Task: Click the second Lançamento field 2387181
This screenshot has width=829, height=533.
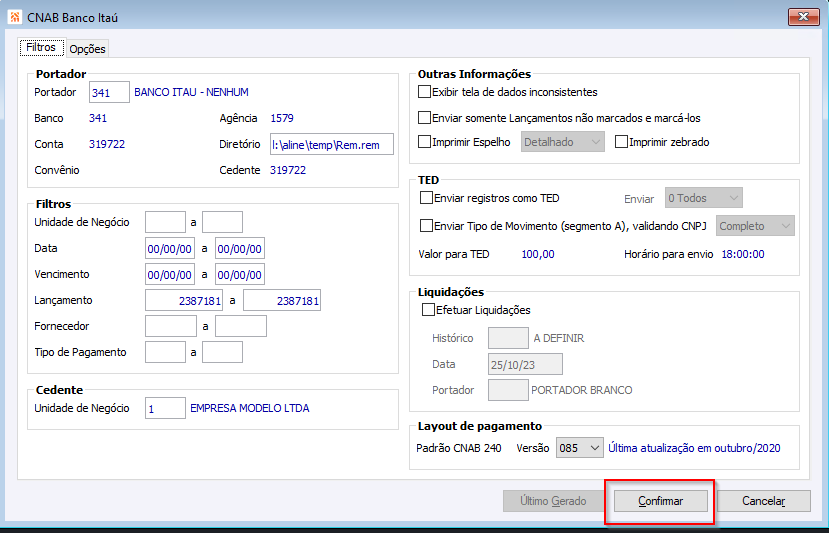Action: (x=282, y=300)
